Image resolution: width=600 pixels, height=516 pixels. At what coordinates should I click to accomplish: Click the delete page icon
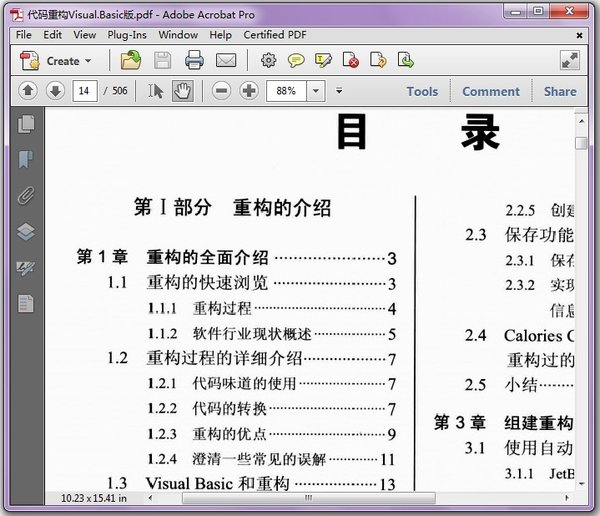coord(351,60)
